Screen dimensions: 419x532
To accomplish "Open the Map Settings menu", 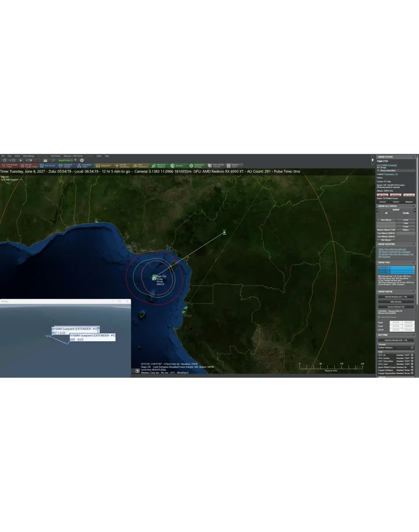I will pos(28,156).
